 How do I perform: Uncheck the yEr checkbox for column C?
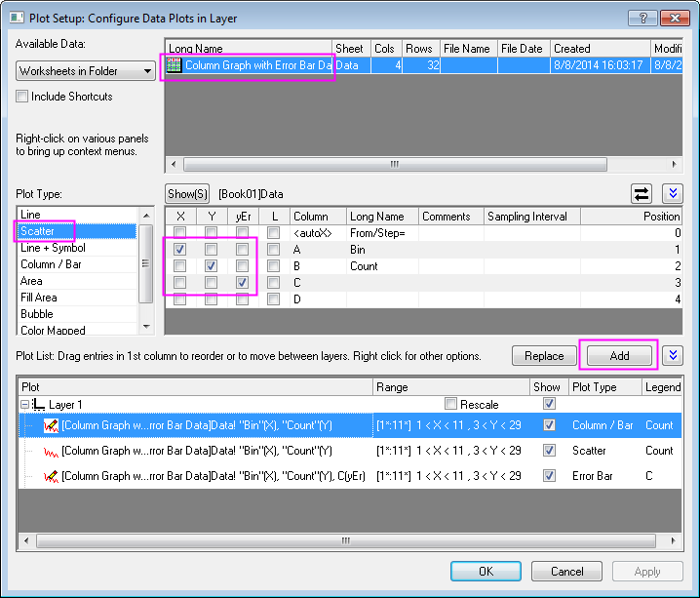tap(243, 282)
